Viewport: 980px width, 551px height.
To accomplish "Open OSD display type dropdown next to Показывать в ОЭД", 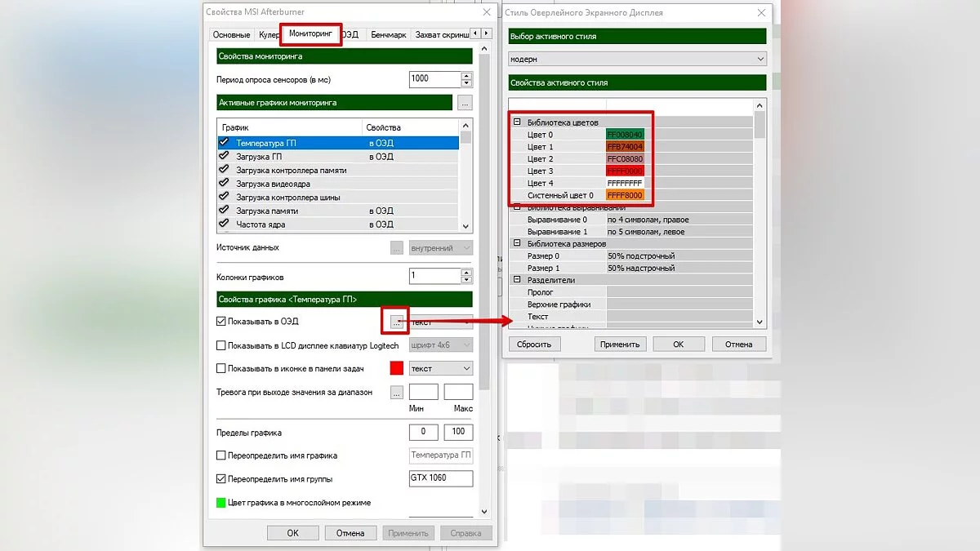I will click(441, 322).
